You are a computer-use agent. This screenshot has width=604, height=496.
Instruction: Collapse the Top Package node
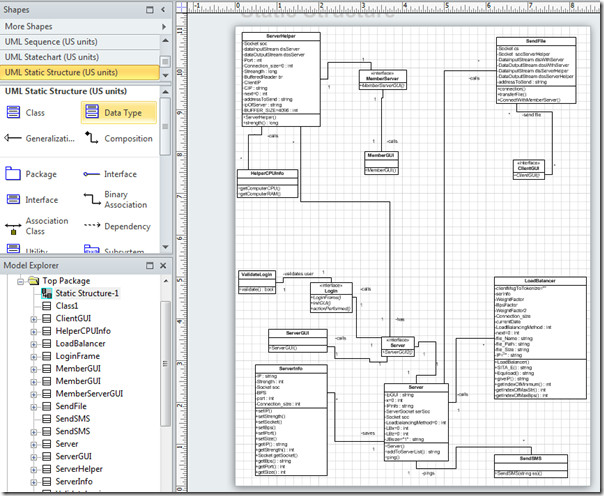pos(20,281)
